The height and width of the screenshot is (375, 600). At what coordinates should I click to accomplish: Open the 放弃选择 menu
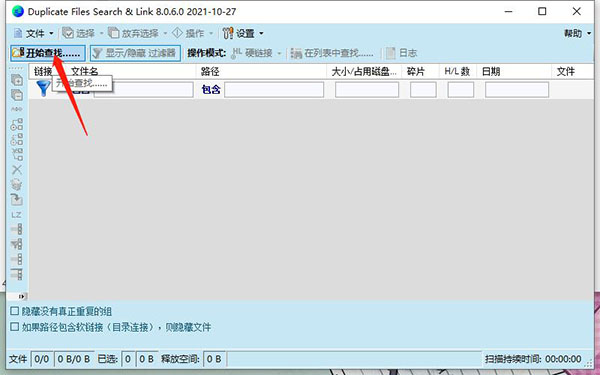pos(138,33)
